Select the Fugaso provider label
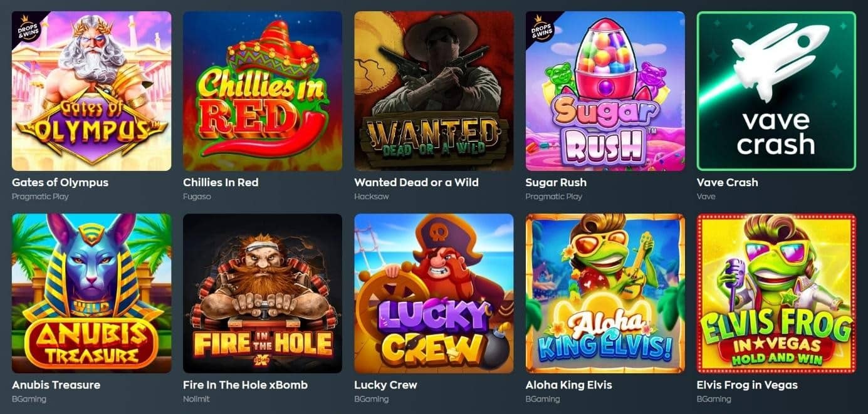Image resolution: width=868 pixels, height=414 pixels. point(197,197)
